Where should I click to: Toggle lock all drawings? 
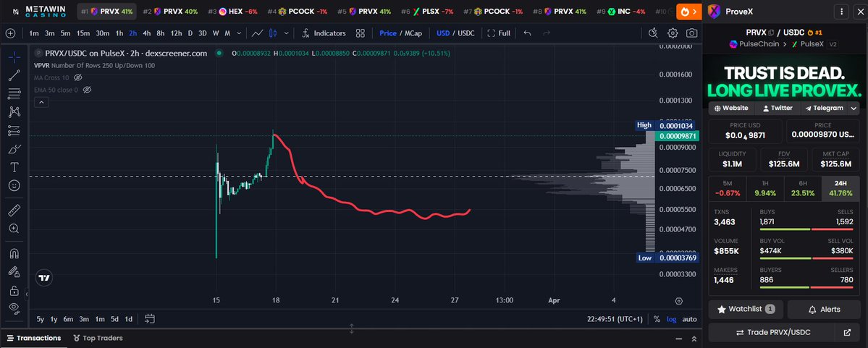14,290
